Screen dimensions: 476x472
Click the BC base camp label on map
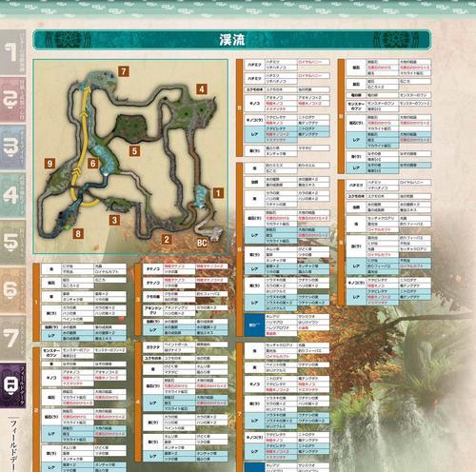pos(202,243)
